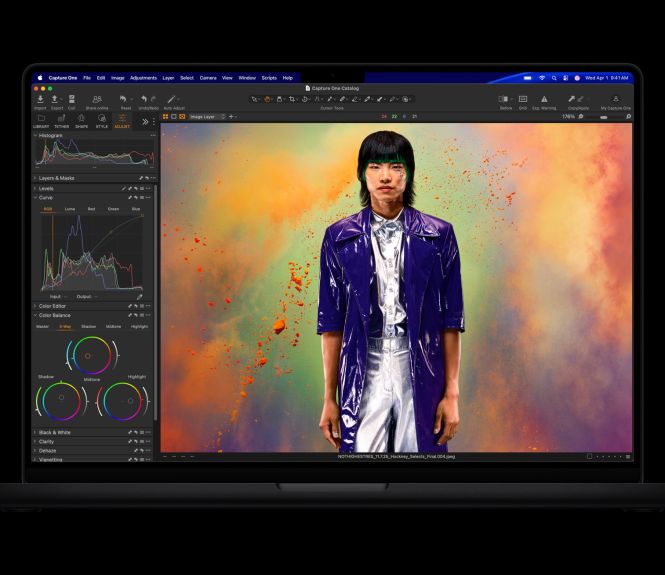Viewport: 665px width, 575px height.
Task: Select the Rotate cursor tool
Action: 305,99
